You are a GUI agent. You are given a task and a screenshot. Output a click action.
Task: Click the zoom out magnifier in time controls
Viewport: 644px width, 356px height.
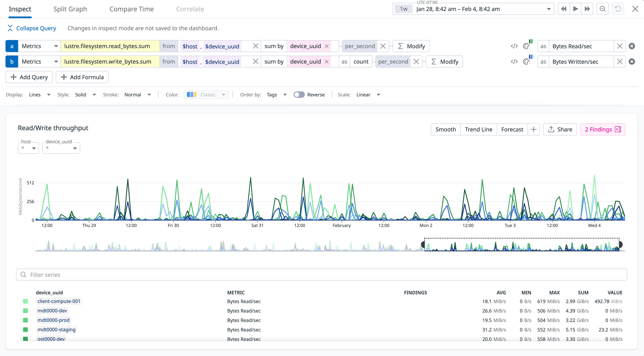[x=602, y=9]
